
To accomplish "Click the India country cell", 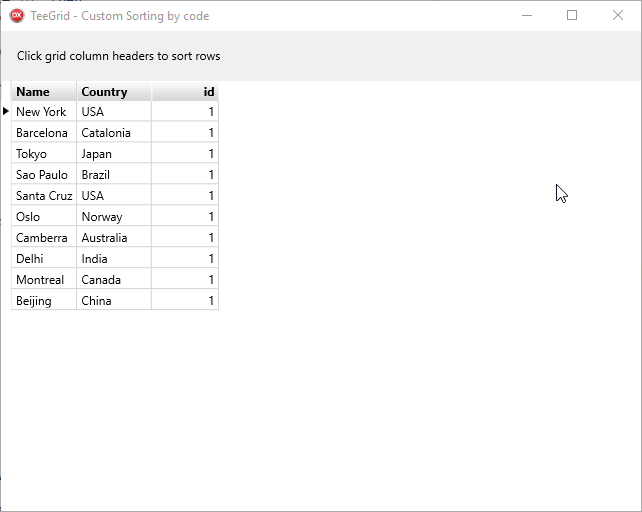I will click(x=114, y=258).
